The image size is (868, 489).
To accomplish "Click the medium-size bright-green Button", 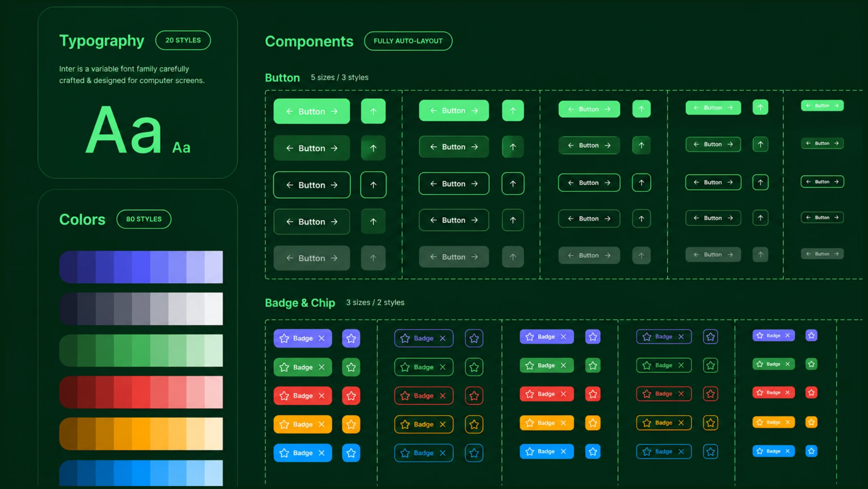I will click(x=589, y=109).
